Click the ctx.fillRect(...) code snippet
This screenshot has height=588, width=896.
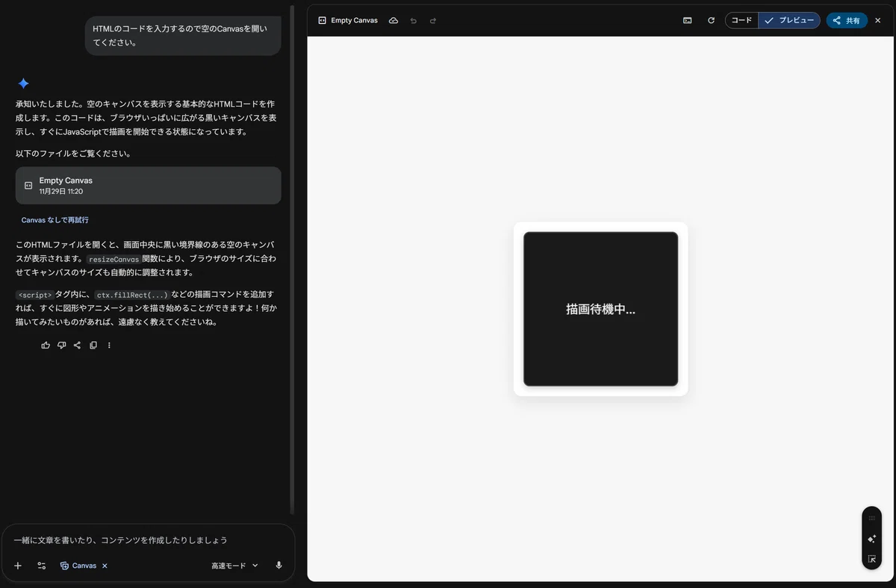(x=132, y=295)
